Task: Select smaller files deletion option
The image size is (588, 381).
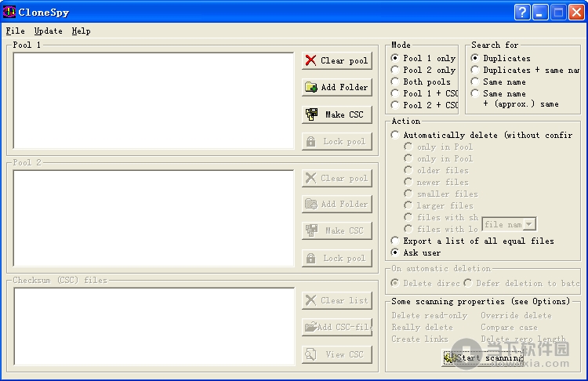Action: [441, 194]
